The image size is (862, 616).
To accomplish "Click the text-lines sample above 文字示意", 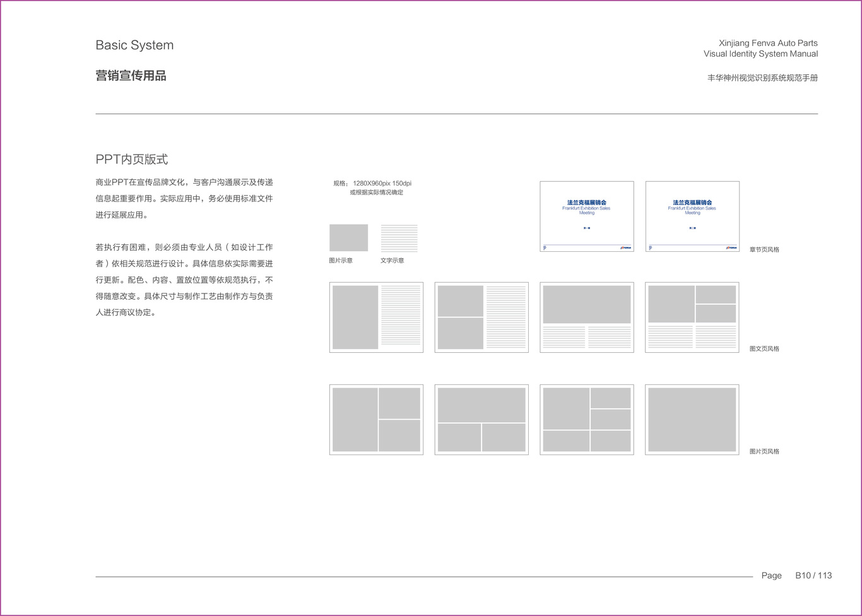I will coord(399,238).
